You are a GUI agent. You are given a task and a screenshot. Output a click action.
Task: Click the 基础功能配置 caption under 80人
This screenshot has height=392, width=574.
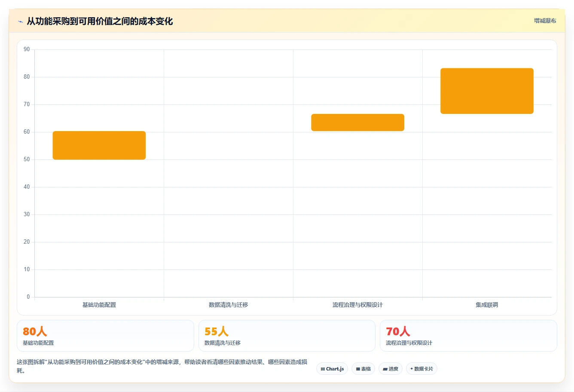38,343
